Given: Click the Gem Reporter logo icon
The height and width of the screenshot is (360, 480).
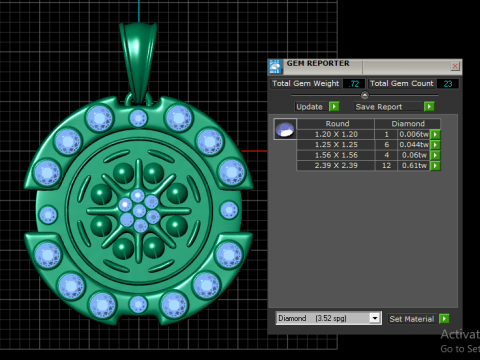Looking at the screenshot, I should coord(275,67).
